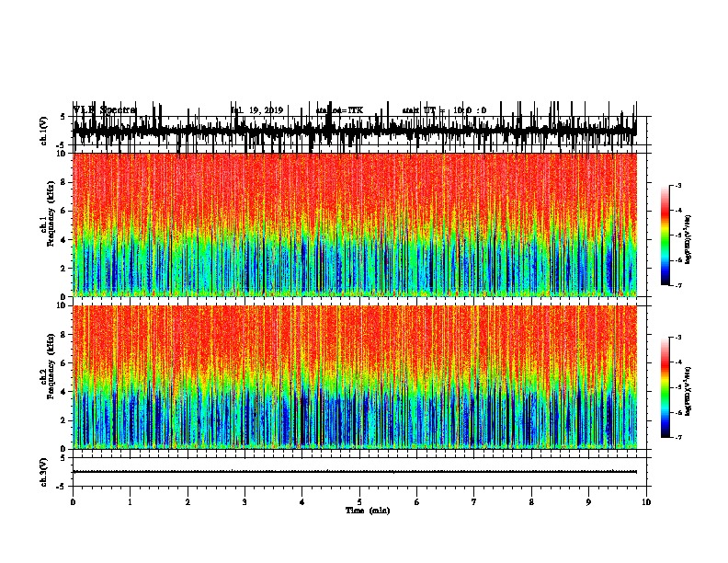Screen dimensions: 728x563
Task: Click the time axis tick label "10"
Action: coord(646,502)
